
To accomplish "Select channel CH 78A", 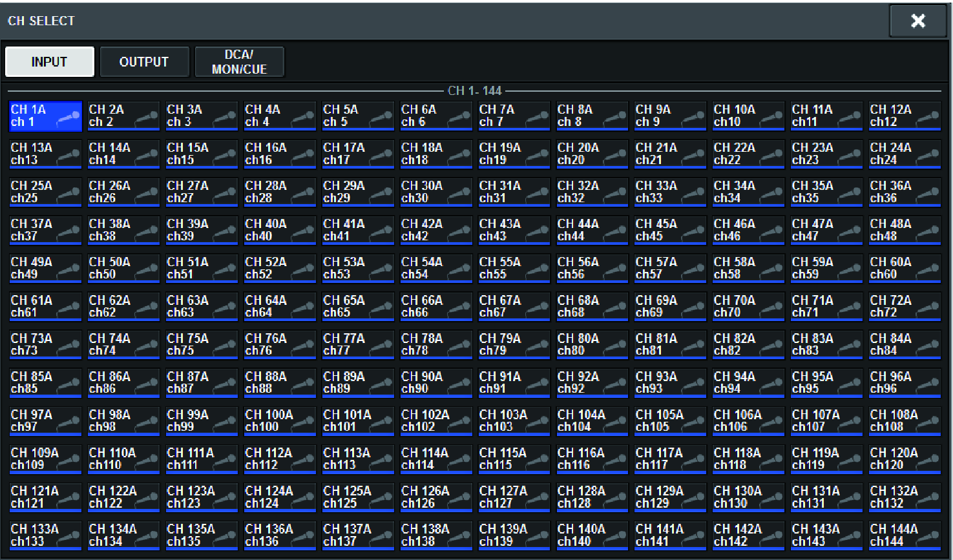I will [435, 344].
